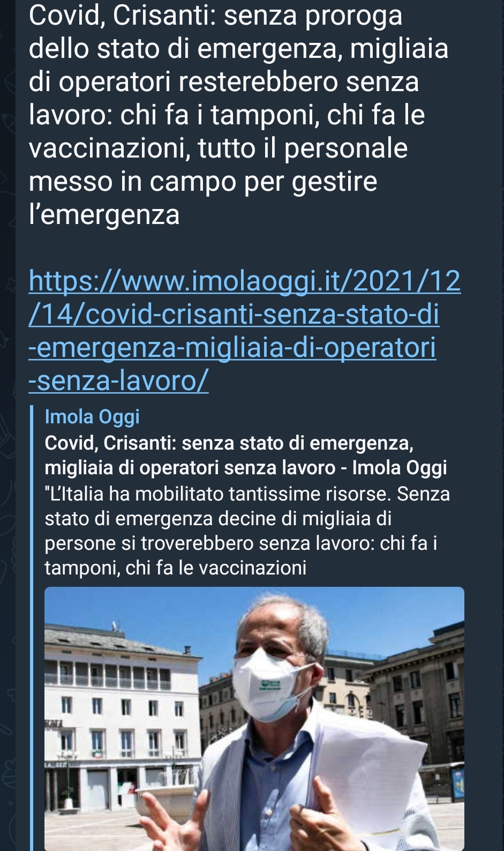This screenshot has height=851, width=504.
Task: Open the imolaoggi.it article URL link
Action: click(x=244, y=331)
